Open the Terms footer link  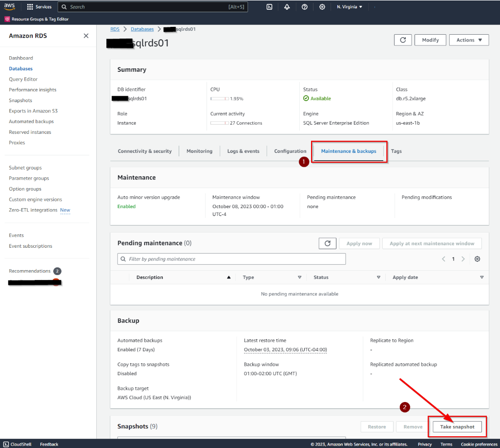pyautogui.click(x=446, y=444)
